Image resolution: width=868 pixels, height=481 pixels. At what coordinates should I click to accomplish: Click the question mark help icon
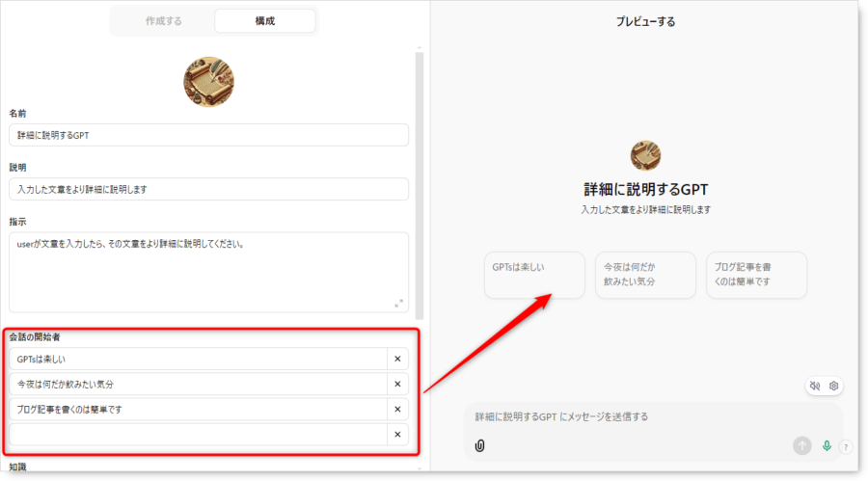pyautogui.click(x=845, y=446)
